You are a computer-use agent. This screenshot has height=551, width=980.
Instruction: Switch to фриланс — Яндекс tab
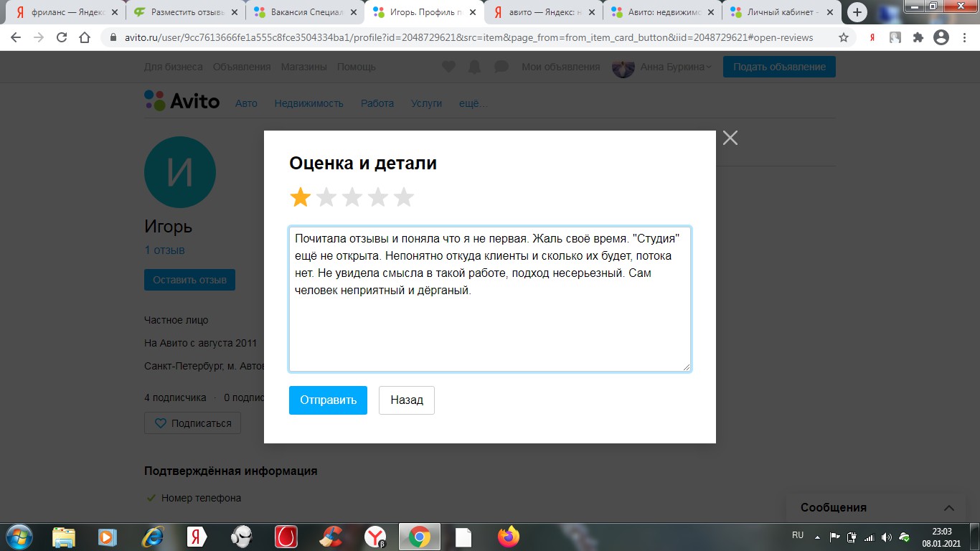point(65,12)
